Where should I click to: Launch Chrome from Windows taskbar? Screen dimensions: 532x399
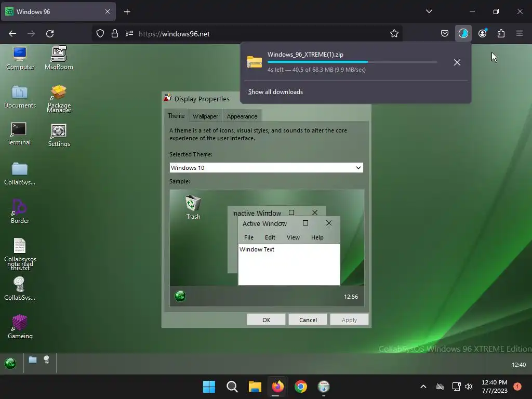click(x=301, y=387)
